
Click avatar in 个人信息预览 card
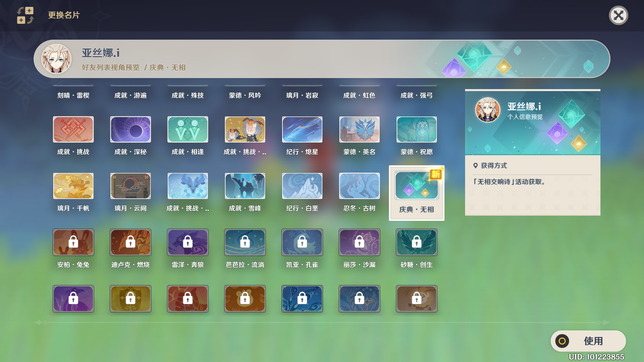488,110
